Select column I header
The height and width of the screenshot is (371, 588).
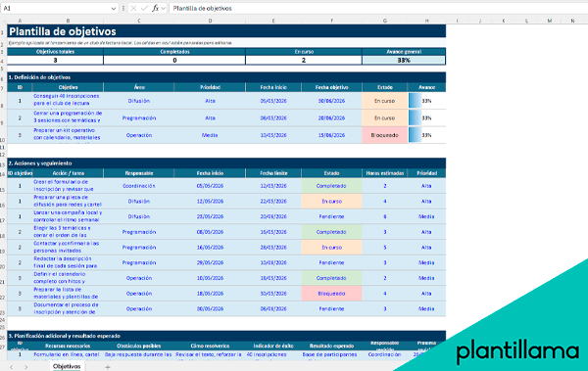[457, 21]
